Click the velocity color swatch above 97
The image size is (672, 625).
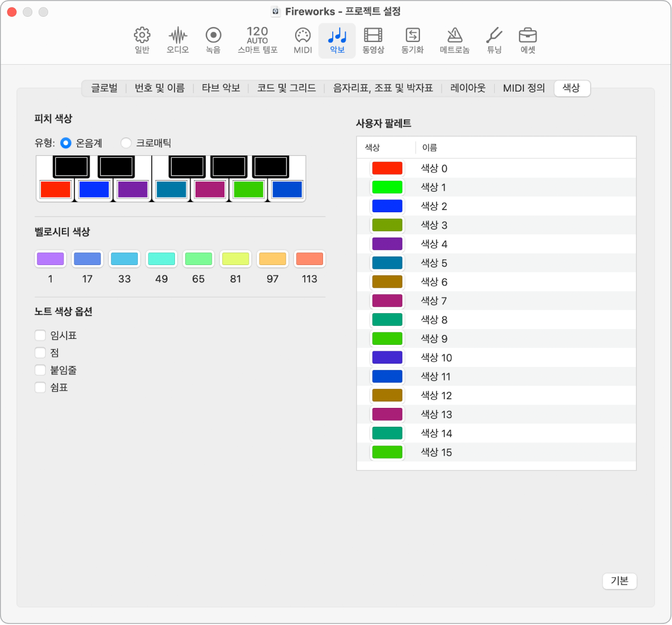[x=272, y=259]
